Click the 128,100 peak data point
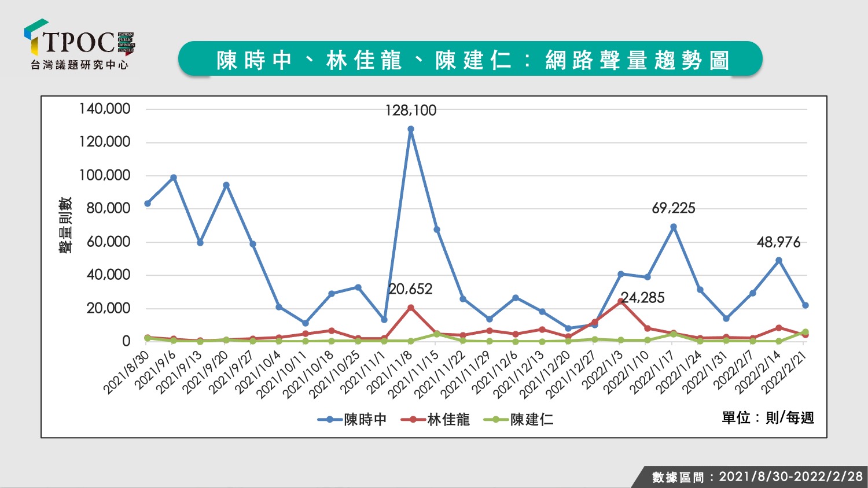Viewport: 868px width, 488px height. coord(410,130)
